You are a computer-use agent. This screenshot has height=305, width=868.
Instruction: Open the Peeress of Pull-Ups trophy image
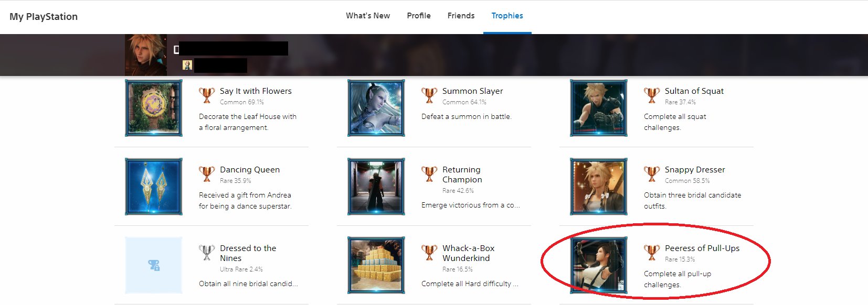pos(599,265)
